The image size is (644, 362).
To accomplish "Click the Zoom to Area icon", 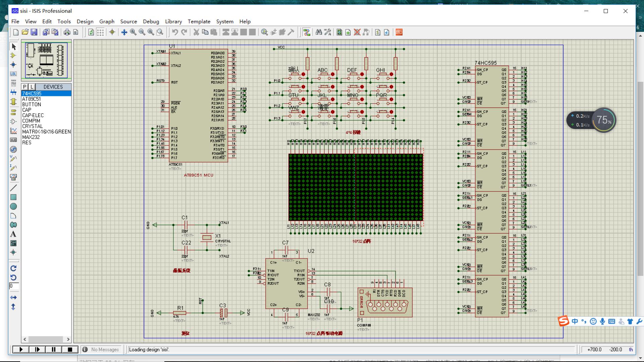I will pyautogui.click(x=160, y=32).
